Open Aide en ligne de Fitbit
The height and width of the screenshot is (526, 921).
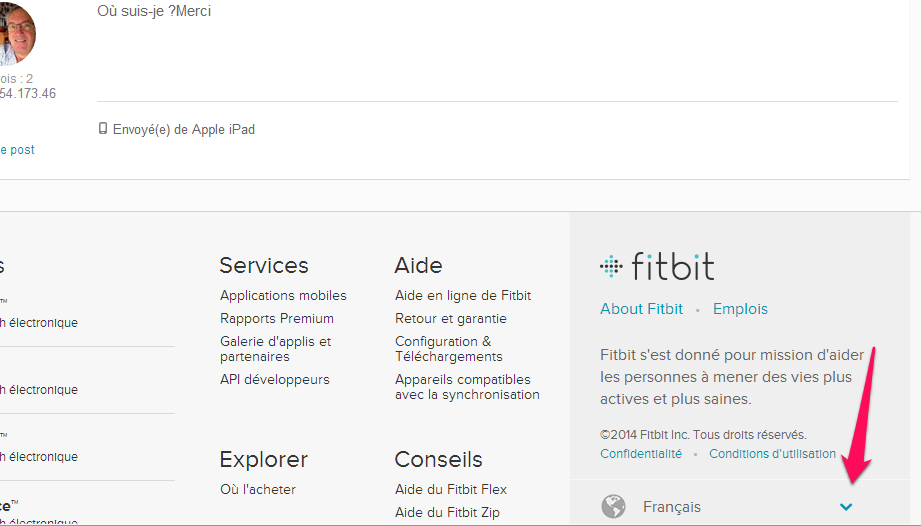(463, 295)
